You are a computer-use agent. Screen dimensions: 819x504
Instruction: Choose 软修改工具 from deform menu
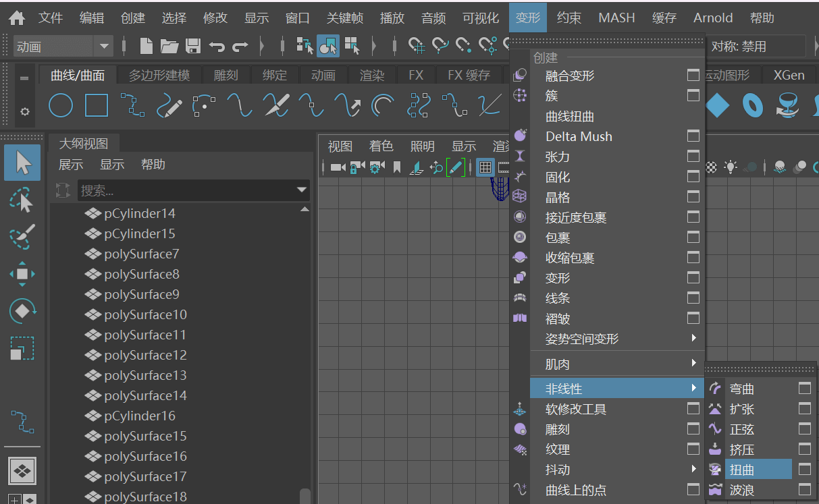[x=576, y=409]
